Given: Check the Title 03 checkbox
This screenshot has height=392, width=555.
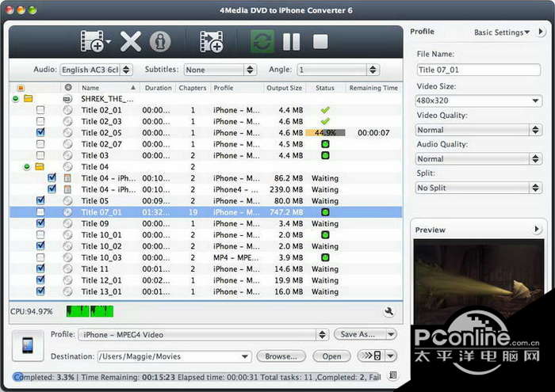Looking at the screenshot, I should pyautogui.click(x=40, y=155).
